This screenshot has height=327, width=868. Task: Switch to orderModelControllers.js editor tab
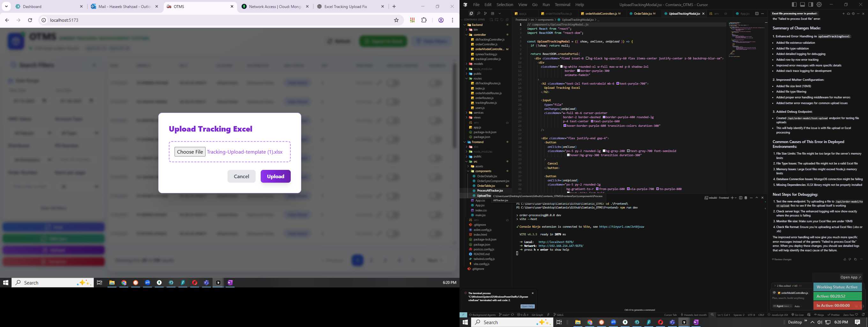pyautogui.click(x=601, y=13)
